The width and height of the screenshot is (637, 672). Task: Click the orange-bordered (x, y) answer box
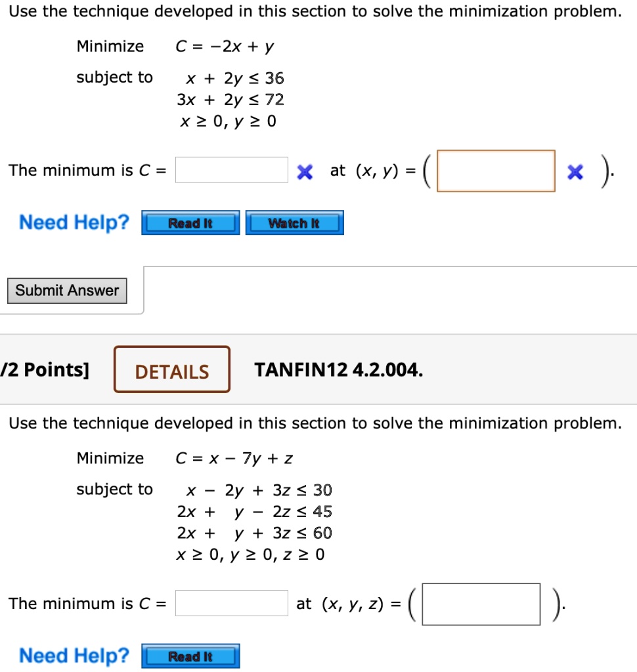(496, 171)
